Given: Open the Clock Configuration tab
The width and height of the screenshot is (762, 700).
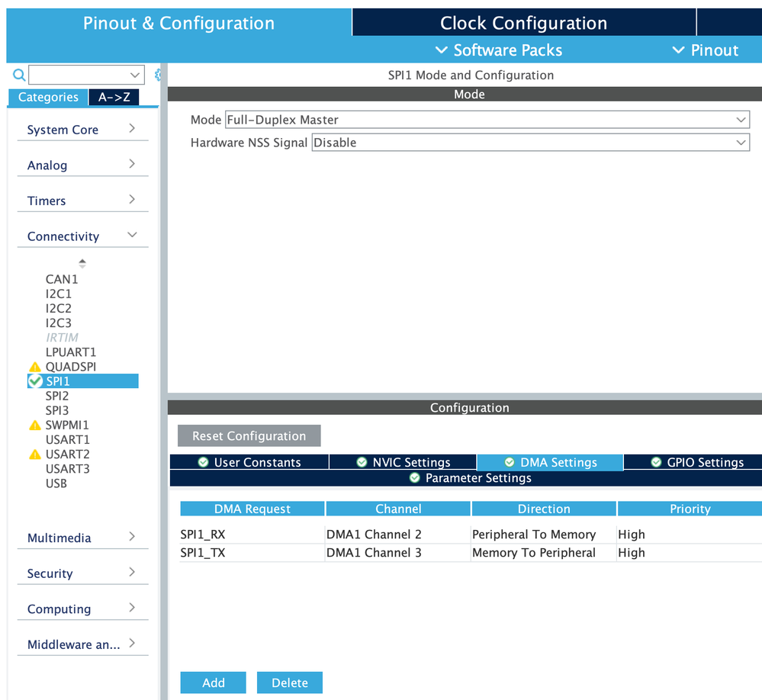Looking at the screenshot, I should pos(523,22).
